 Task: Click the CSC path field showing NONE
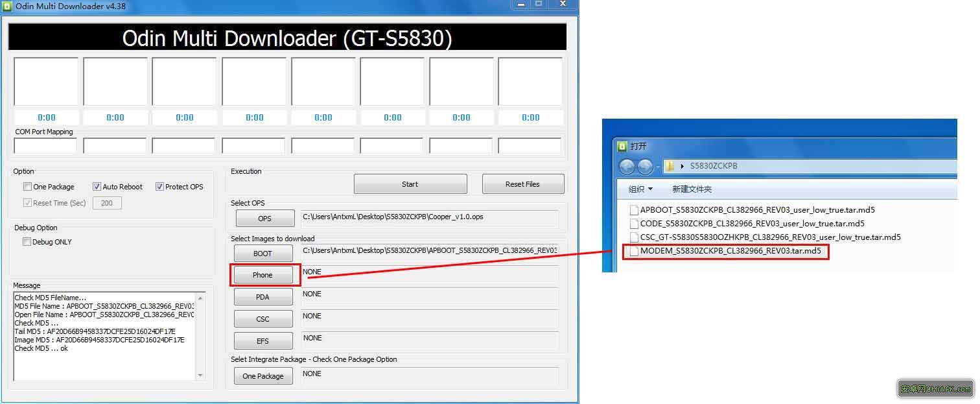point(429,319)
